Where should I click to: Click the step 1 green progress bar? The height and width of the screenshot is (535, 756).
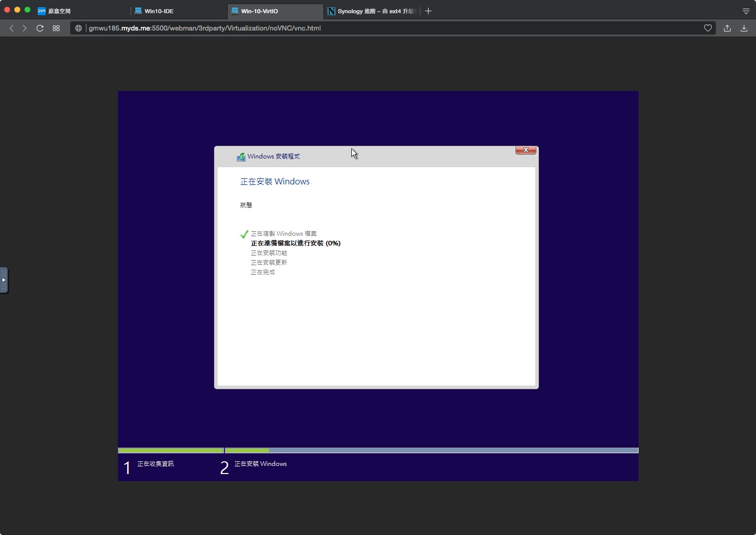[171, 450]
